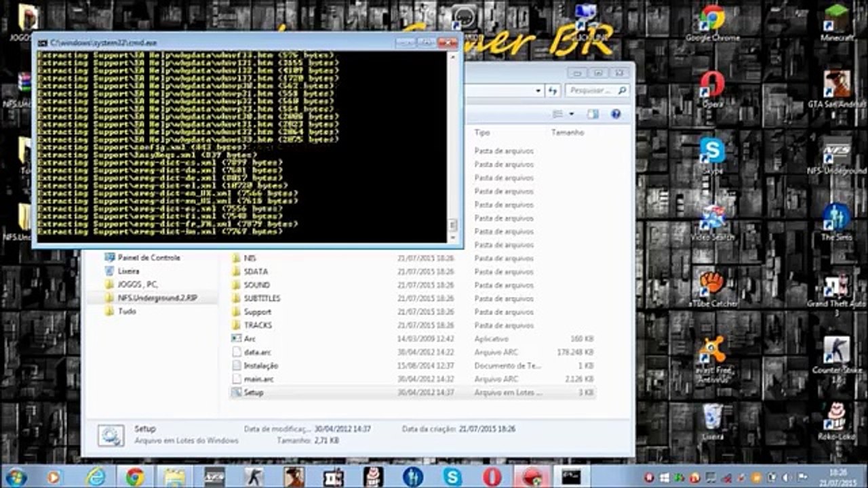The image size is (868, 488).
Task: Open Google Chrome from the taskbar
Action: click(135, 476)
